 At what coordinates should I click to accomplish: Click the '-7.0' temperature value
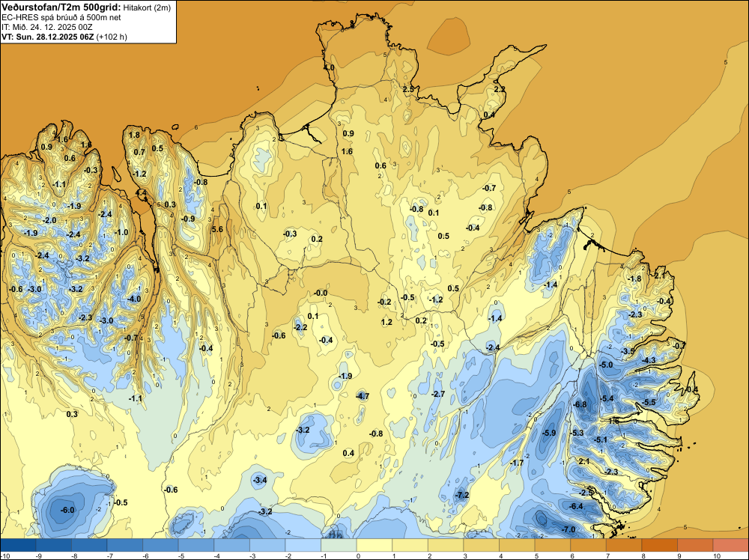(568, 529)
